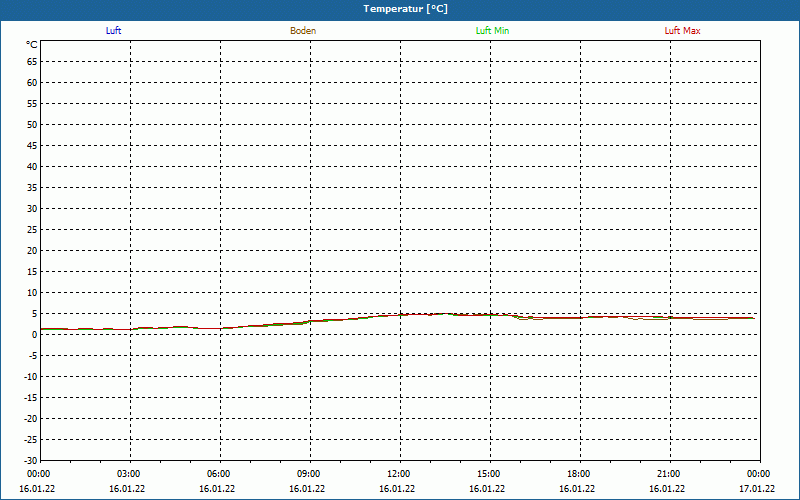
Task: Click the 20 y-axis value
Action: (32, 251)
